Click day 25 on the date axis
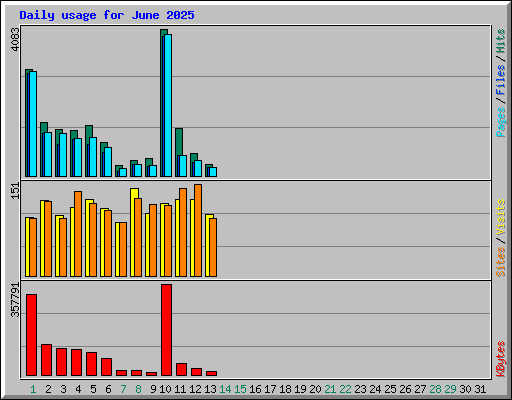 pyautogui.click(x=390, y=389)
